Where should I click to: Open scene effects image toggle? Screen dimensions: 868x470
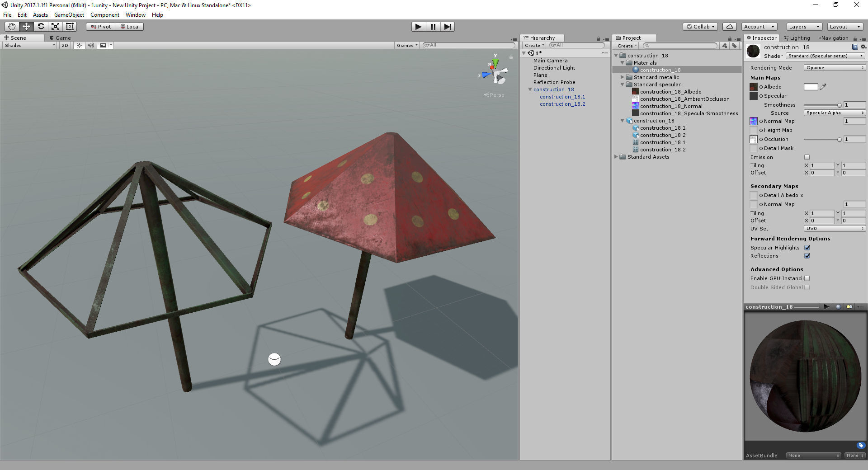[x=103, y=45]
